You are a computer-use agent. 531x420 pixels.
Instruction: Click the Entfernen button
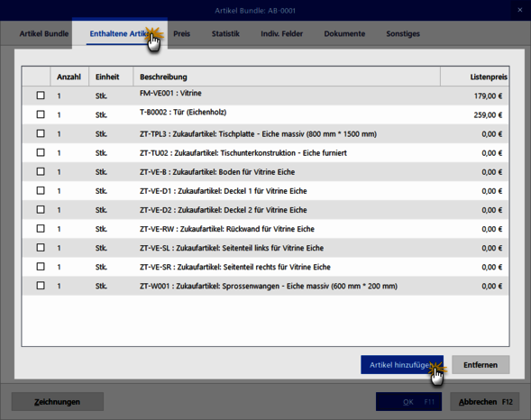click(x=481, y=365)
